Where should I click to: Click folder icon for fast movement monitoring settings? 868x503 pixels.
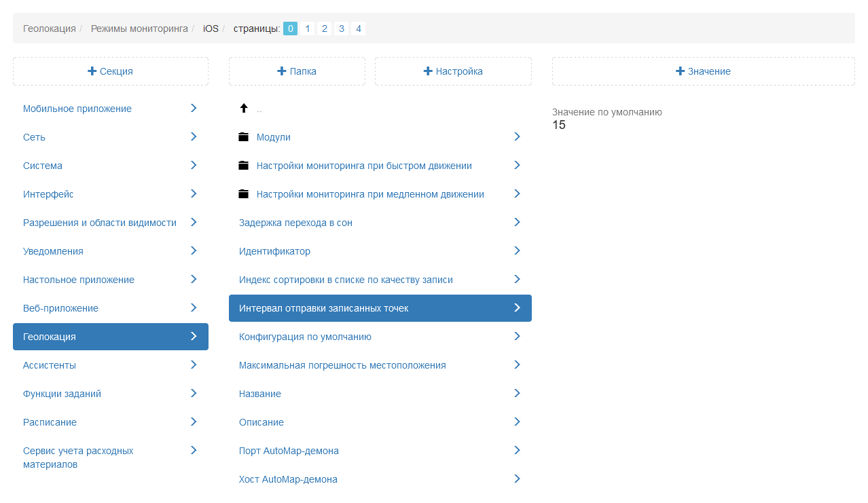[244, 166]
